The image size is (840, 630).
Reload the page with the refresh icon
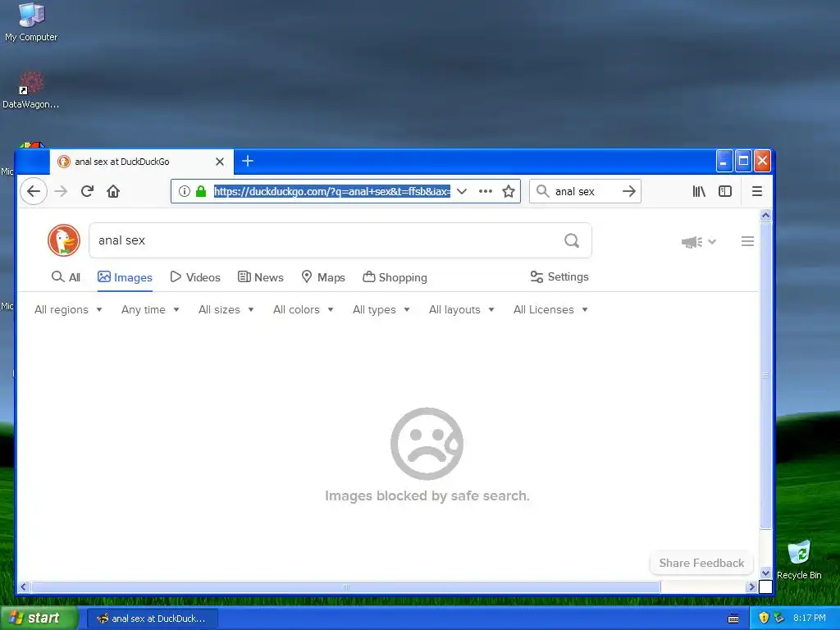coord(87,191)
